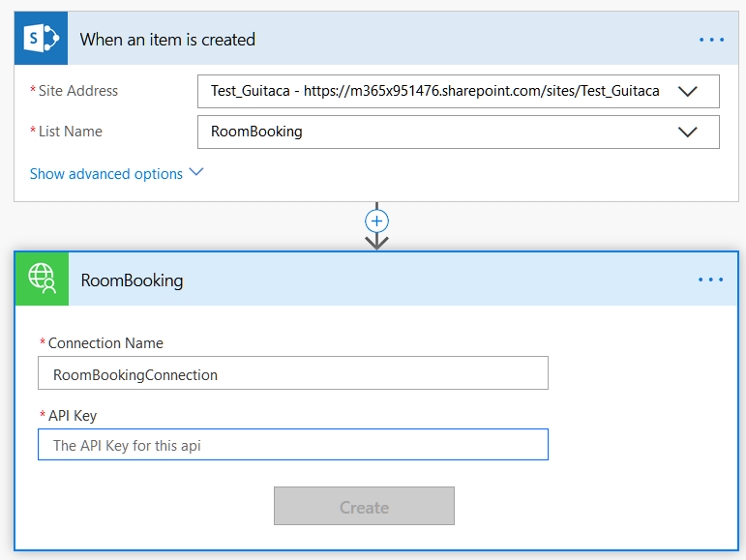
Task: Click the Show advanced options chevron
Action: [x=196, y=172]
